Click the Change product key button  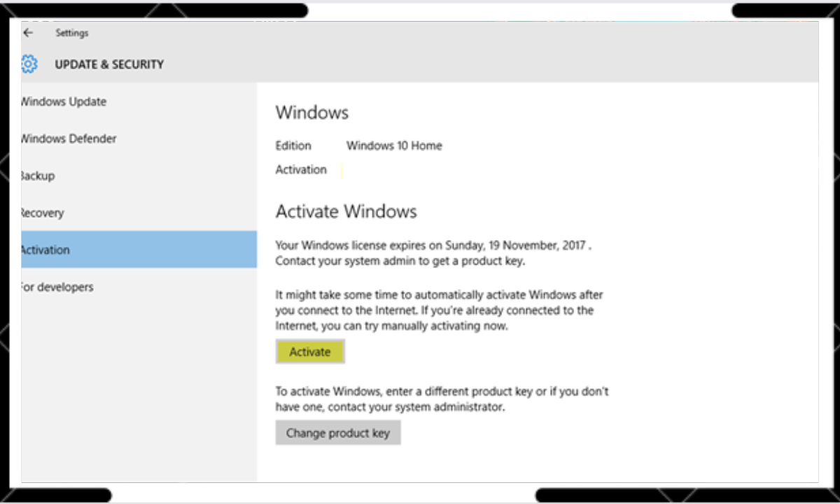click(337, 433)
